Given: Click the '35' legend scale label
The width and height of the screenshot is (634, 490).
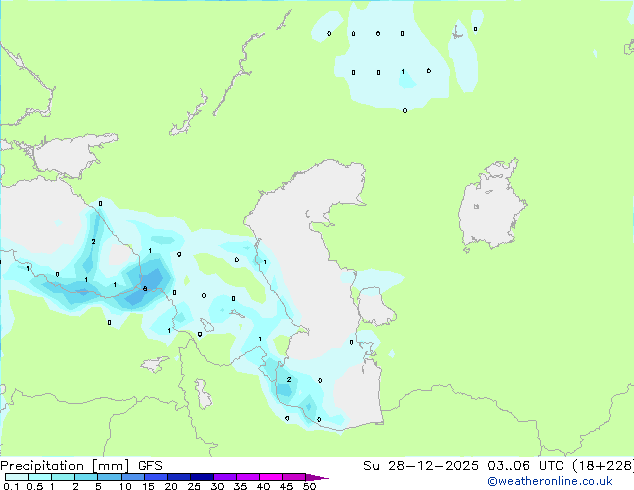Looking at the screenshot, I should (240, 486).
